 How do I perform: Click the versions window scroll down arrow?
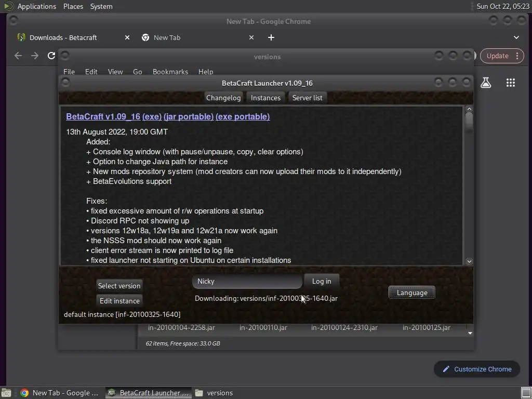(470, 333)
